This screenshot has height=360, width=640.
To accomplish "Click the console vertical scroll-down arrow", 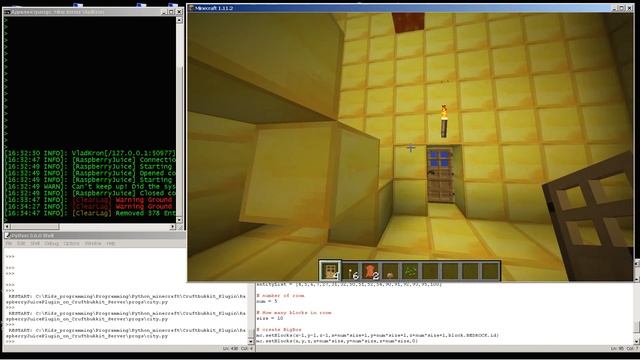I will pos(179,220).
